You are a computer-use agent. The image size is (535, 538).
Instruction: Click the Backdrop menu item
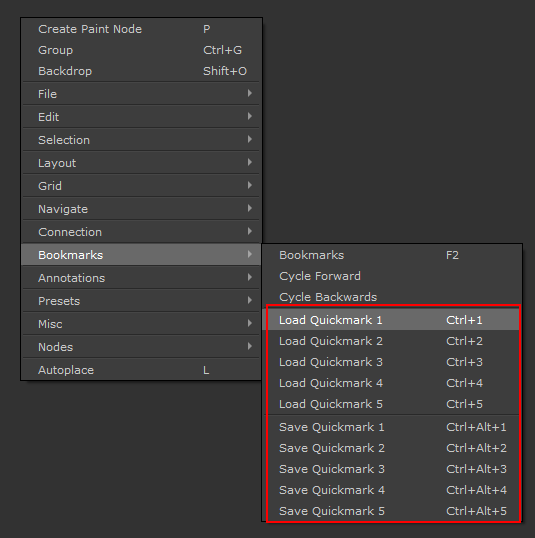point(141,71)
